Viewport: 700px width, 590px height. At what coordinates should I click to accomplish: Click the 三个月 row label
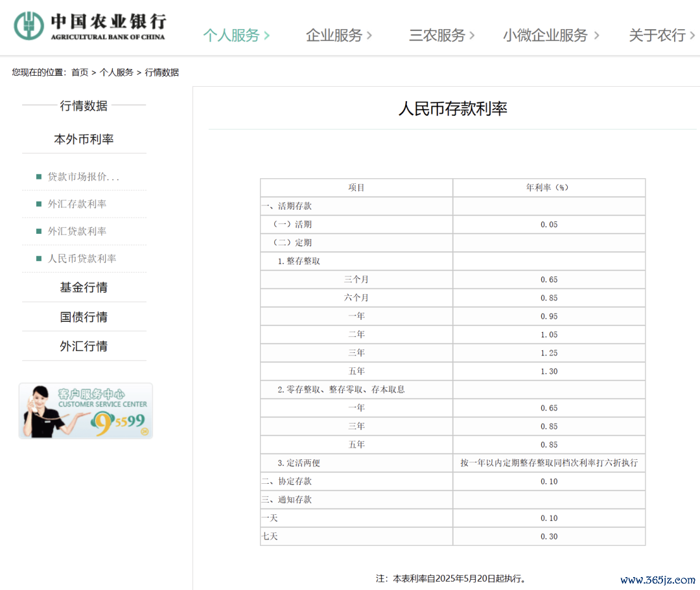click(x=356, y=280)
